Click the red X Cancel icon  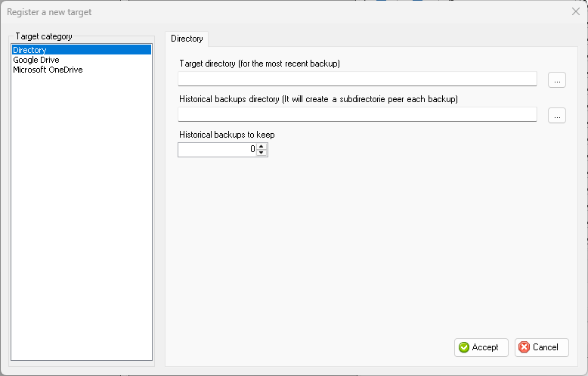[x=525, y=347]
